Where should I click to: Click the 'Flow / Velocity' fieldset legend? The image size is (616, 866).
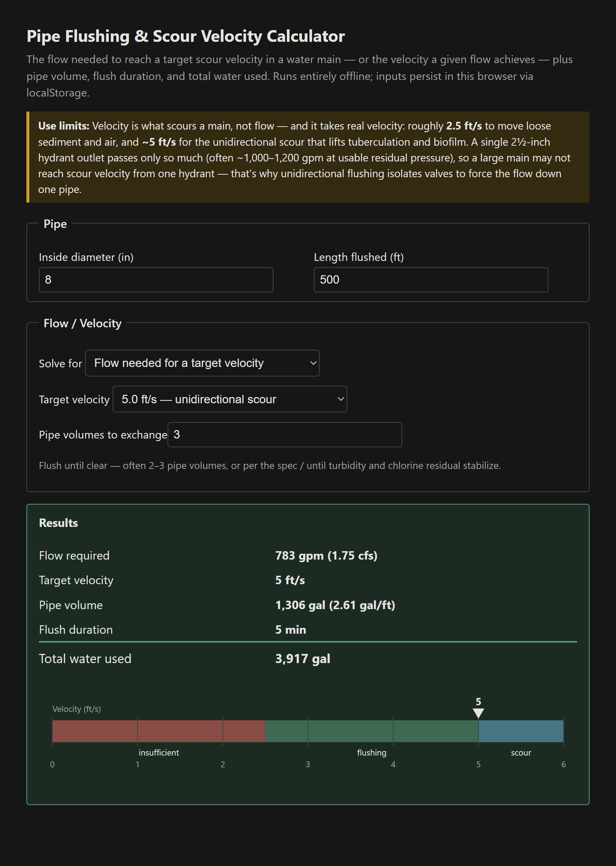point(82,323)
